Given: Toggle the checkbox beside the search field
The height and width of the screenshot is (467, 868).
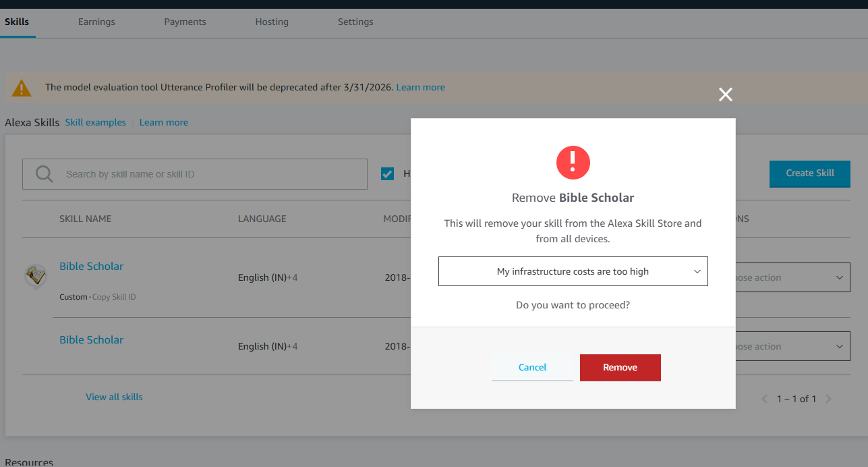Looking at the screenshot, I should [387, 174].
